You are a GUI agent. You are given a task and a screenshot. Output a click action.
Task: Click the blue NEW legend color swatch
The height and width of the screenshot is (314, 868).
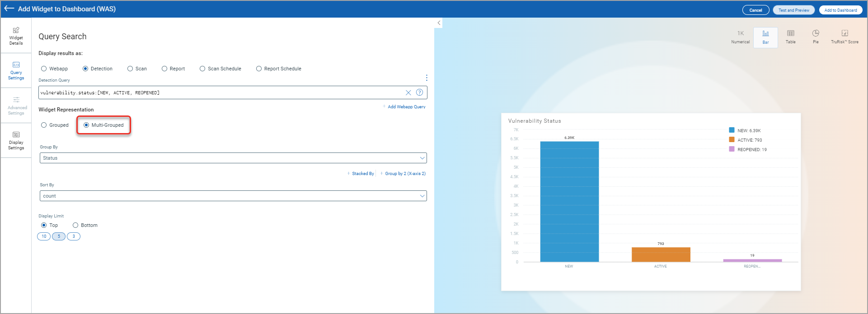click(x=732, y=130)
